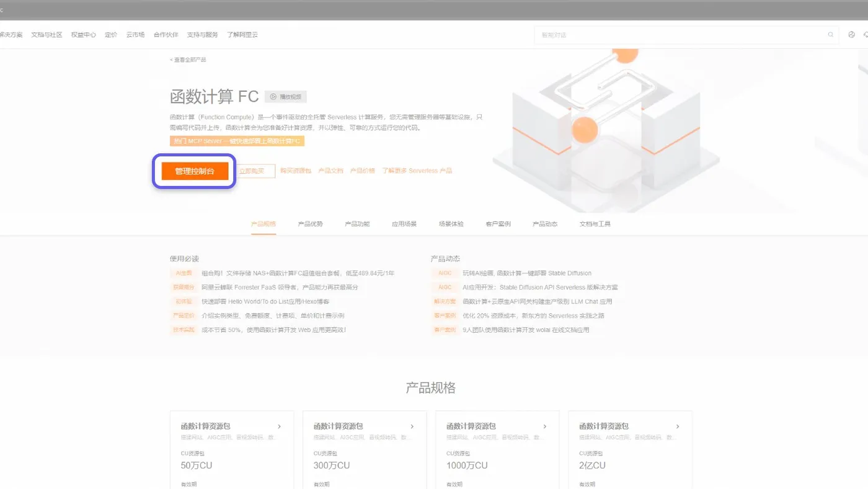This screenshot has height=489, width=868.
Task: Open 9人团队 wolai 在线文档 article
Action: [526, 330]
